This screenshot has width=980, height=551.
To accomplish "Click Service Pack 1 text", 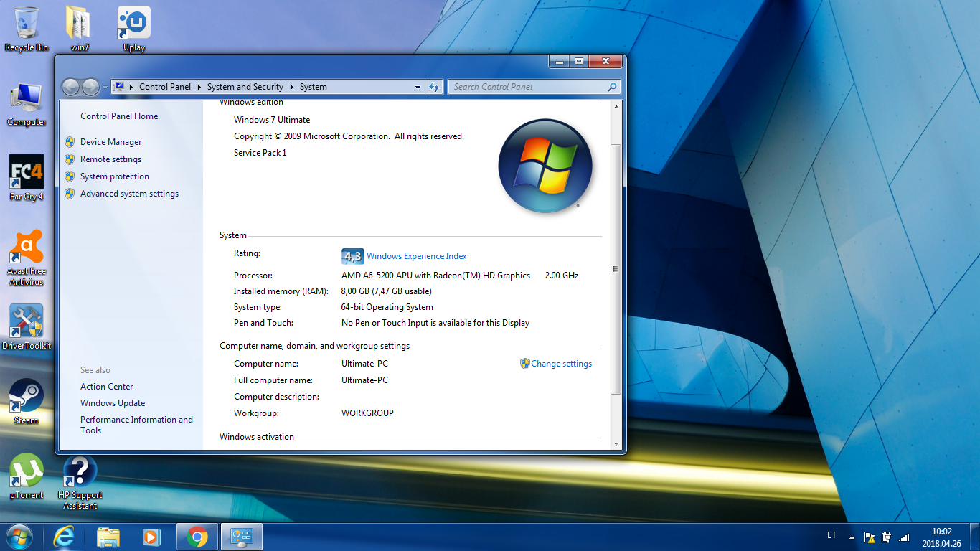I will tap(260, 153).
